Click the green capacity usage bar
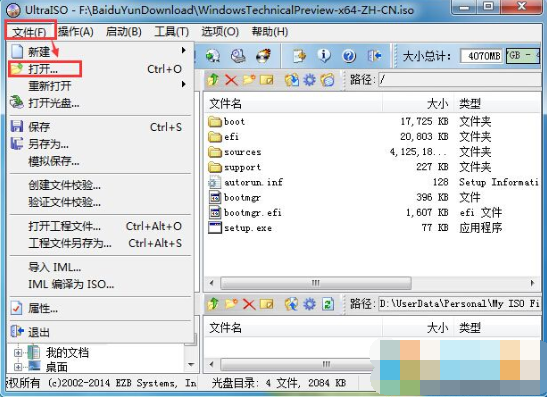547x397 pixels. [x=523, y=56]
